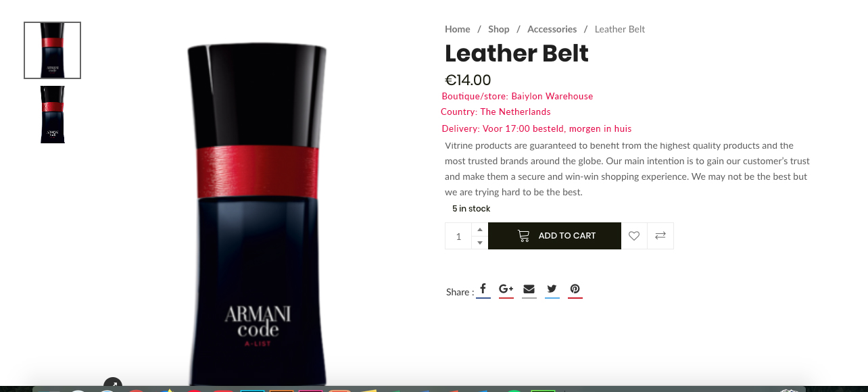This screenshot has height=392, width=868.
Task: Share product via Google Plus icon
Action: point(506,289)
